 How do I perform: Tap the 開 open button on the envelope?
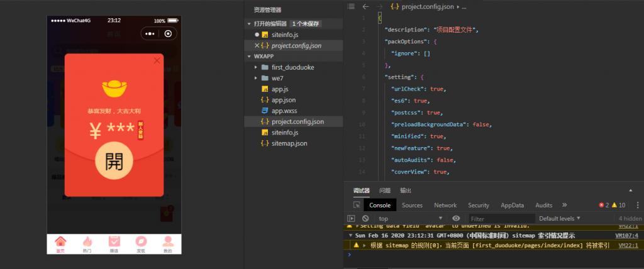[x=114, y=161]
